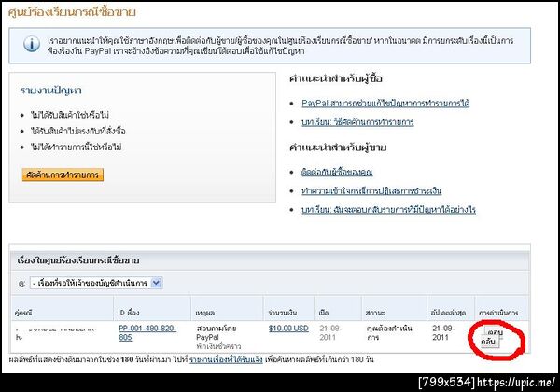Open the case filter dropdown
Image resolution: width=560 pixels, height=392 pixels.
[x=96, y=283]
